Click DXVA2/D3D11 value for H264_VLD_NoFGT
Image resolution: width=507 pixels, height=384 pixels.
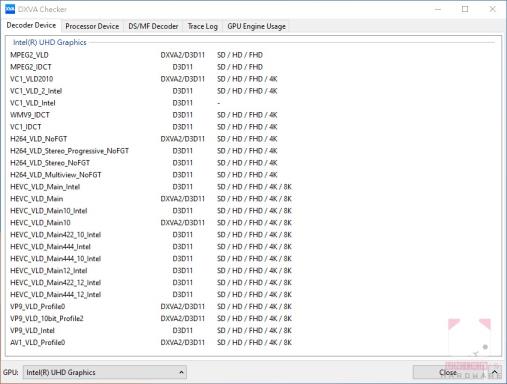pos(182,139)
